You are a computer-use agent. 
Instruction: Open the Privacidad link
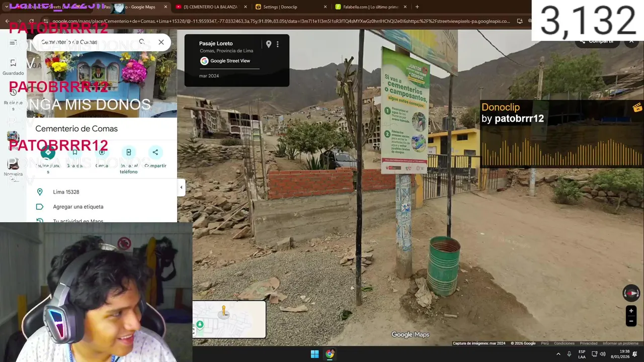click(x=588, y=343)
